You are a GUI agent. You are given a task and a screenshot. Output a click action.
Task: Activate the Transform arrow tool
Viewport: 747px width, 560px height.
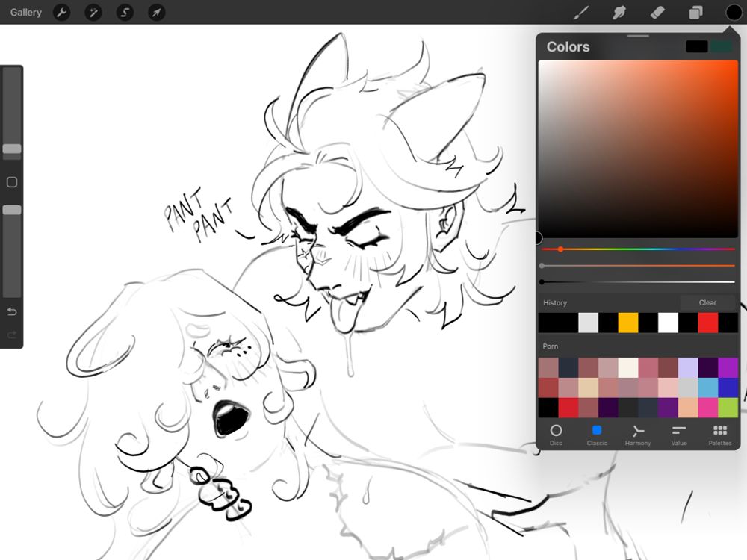pyautogui.click(x=156, y=13)
